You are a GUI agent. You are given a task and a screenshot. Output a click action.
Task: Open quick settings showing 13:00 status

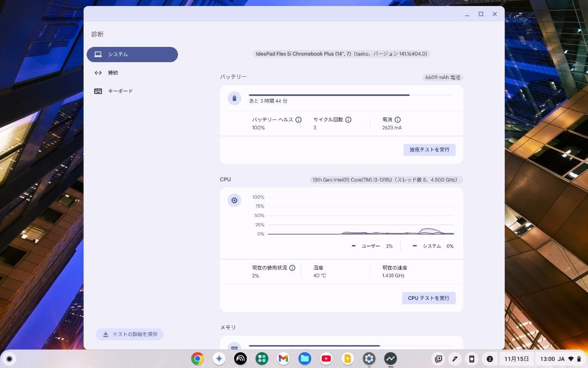561,359
